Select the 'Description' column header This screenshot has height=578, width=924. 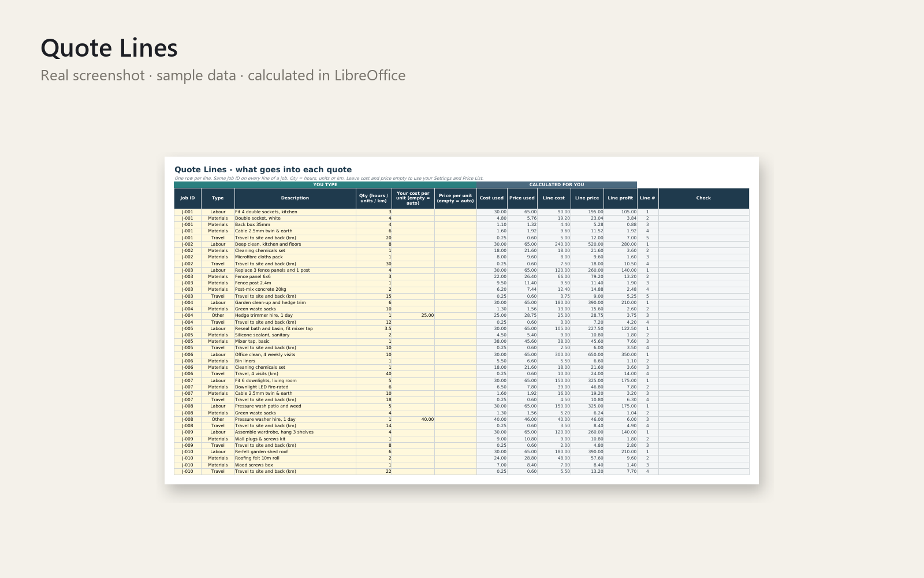[x=295, y=198]
